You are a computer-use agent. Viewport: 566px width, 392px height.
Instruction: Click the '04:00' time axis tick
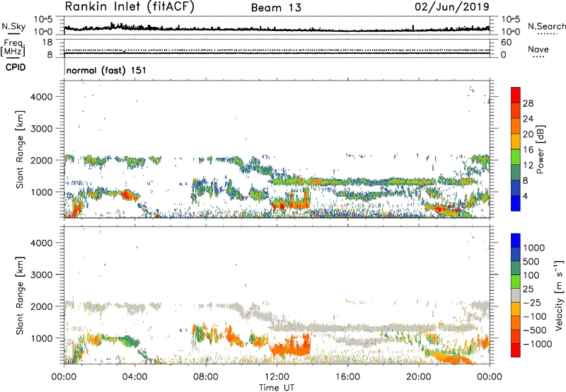134,377
